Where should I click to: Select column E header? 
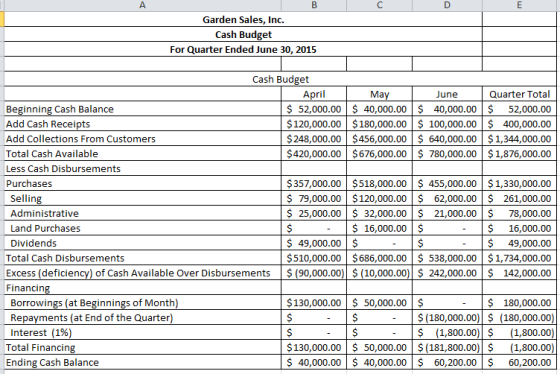pyautogui.click(x=519, y=5)
